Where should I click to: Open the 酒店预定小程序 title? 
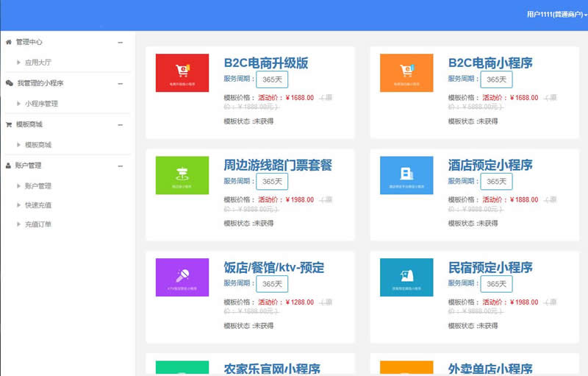coord(490,165)
